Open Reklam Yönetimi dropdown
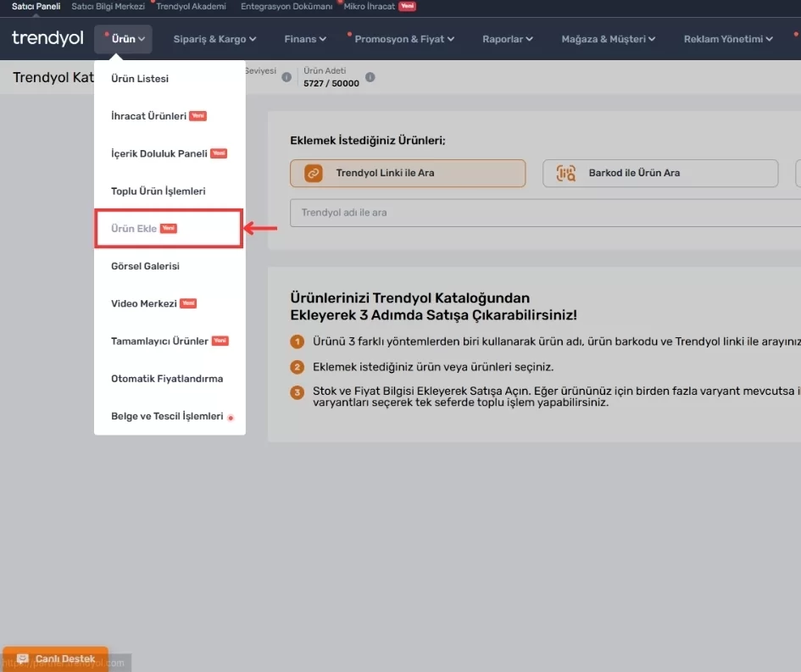This screenshot has height=672, width=801. [x=728, y=39]
